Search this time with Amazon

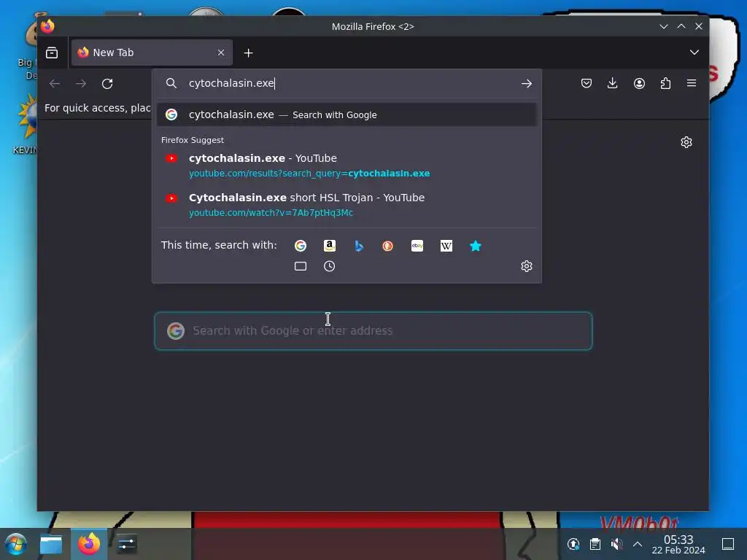tap(330, 246)
